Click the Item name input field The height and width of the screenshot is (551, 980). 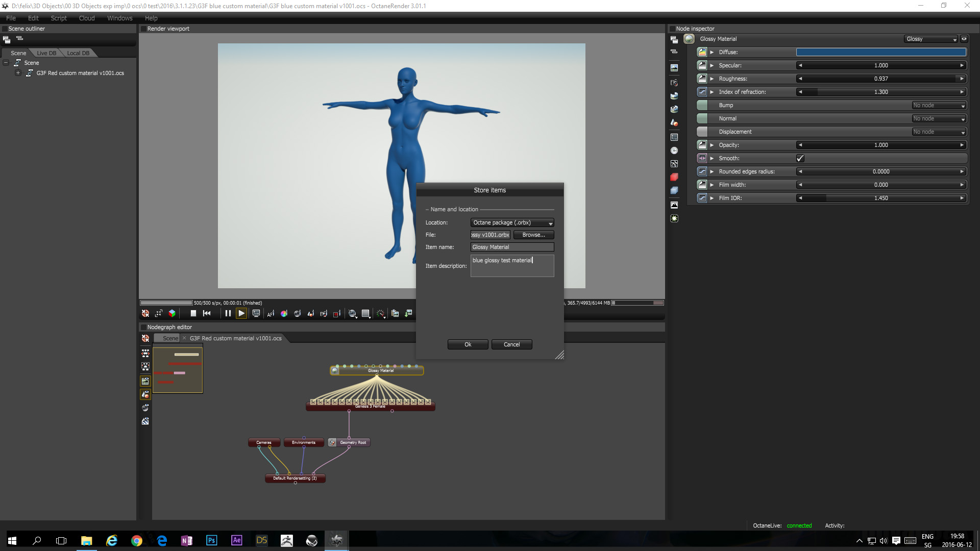click(x=512, y=247)
